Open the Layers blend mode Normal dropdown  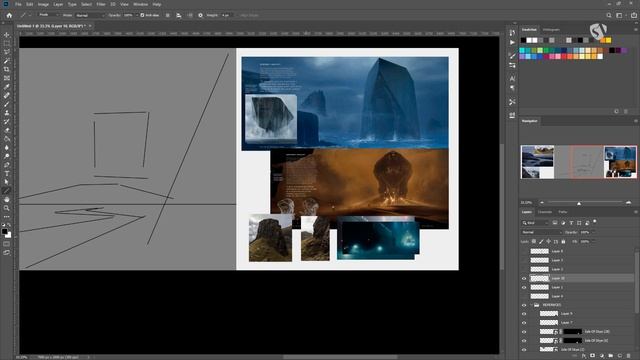click(x=541, y=232)
